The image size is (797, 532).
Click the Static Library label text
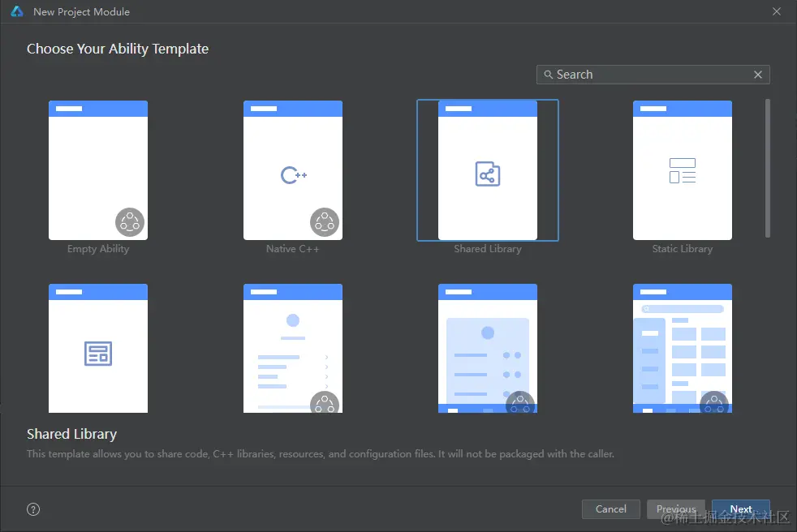683,249
